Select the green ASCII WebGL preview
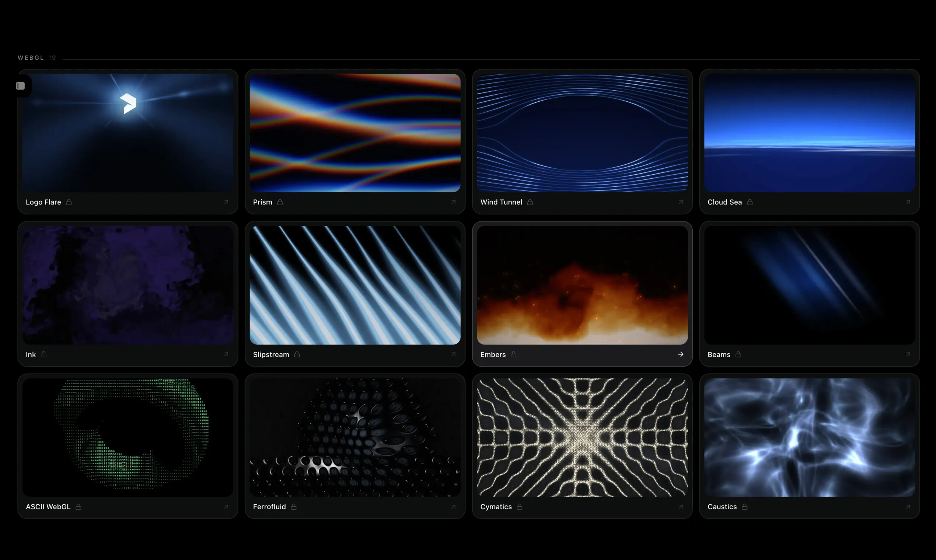This screenshot has width=936, height=560. (x=128, y=438)
